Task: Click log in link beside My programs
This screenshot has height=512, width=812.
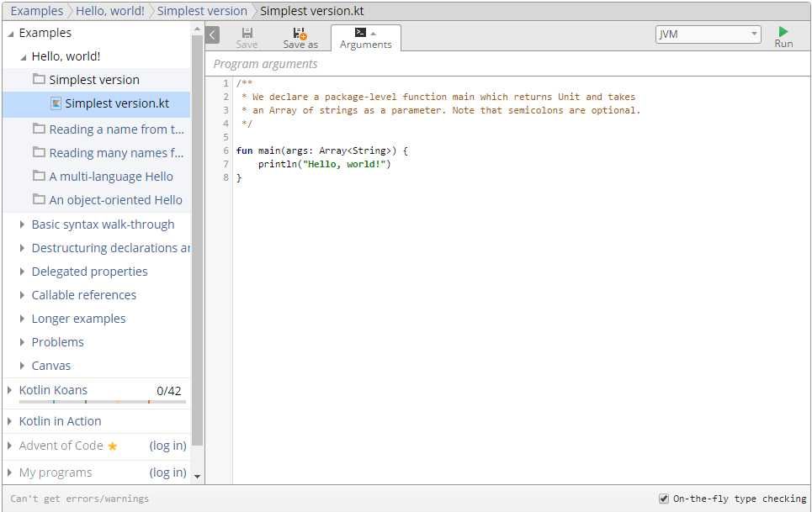Action: point(167,472)
